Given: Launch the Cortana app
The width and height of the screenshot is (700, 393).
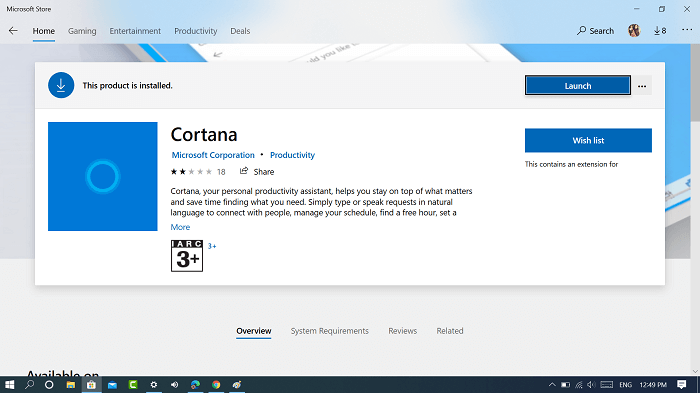Looking at the screenshot, I should coord(578,85).
